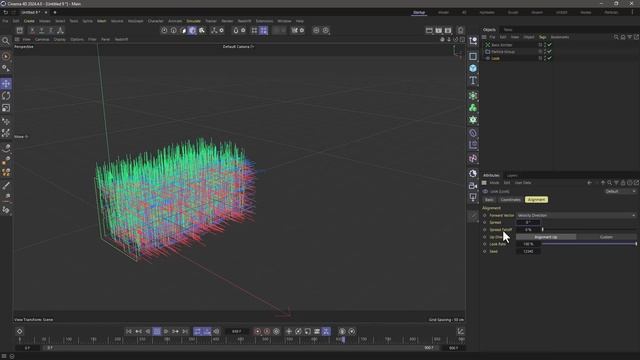Click the Custom up direction button
This screenshot has height=360, width=640.
pos(606,237)
